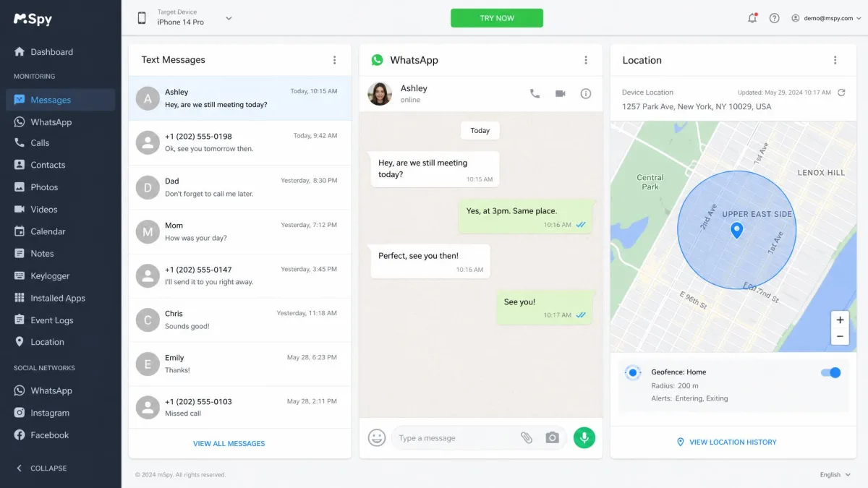
Task: Open Location panel three-dot menu
Action: tap(835, 60)
